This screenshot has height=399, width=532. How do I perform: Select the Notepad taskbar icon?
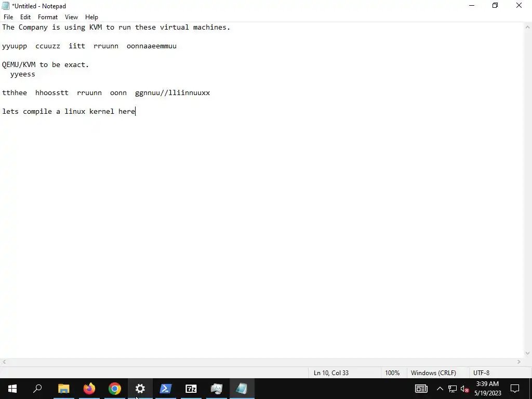click(x=242, y=389)
